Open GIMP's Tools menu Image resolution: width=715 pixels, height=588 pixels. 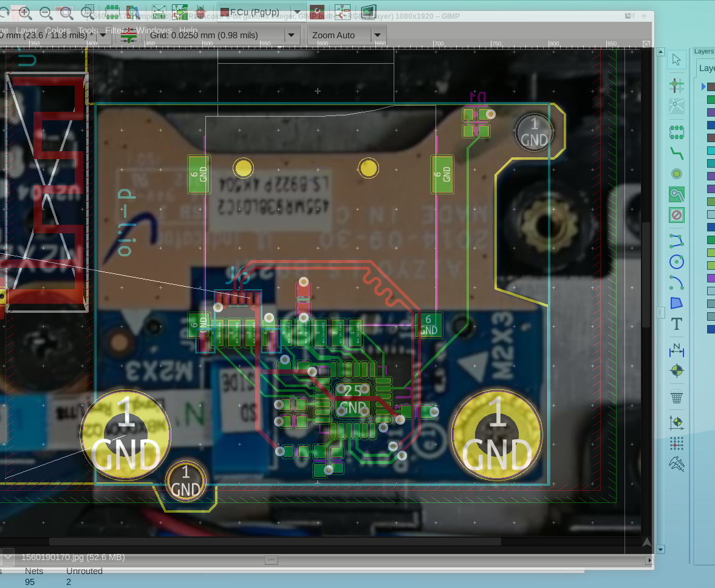click(x=88, y=30)
